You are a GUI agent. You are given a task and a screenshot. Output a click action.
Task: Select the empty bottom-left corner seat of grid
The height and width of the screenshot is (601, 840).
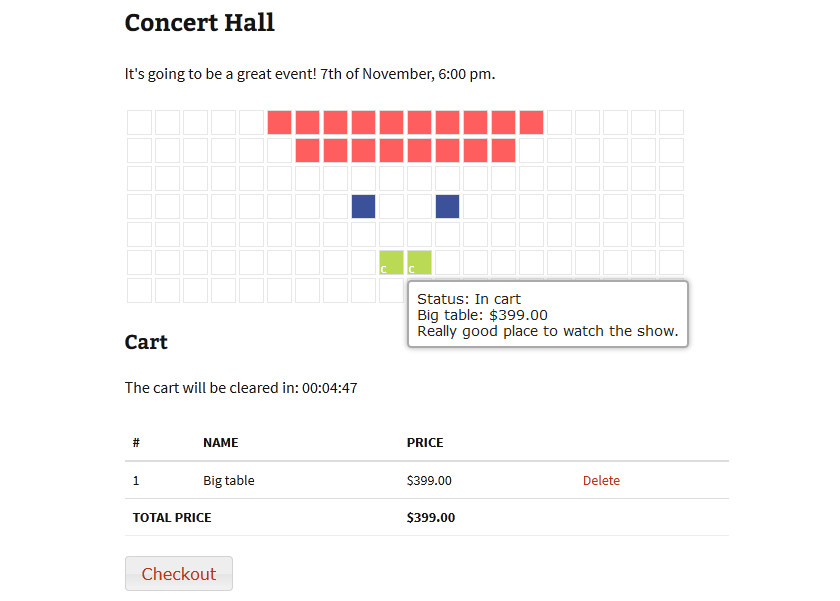pyautogui.click(x=139, y=290)
